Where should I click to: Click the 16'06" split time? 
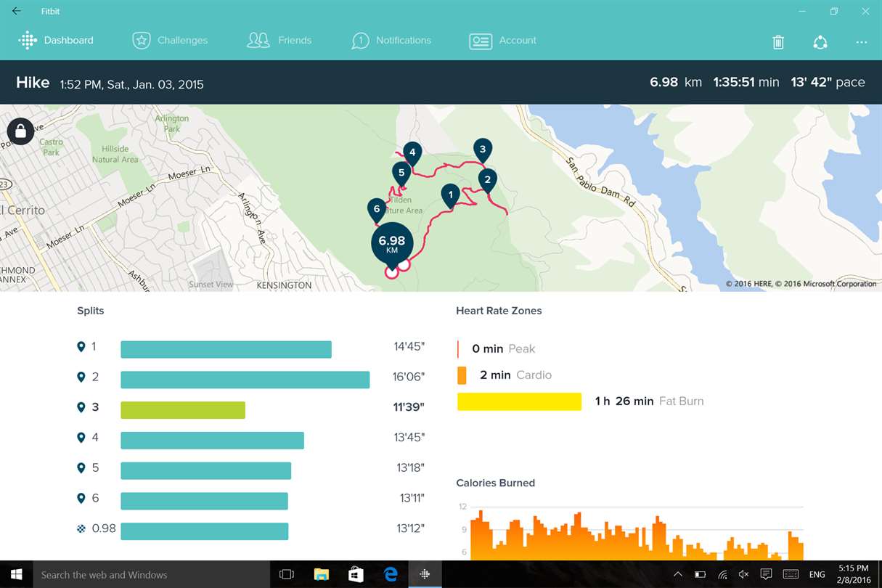[x=409, y=377]
